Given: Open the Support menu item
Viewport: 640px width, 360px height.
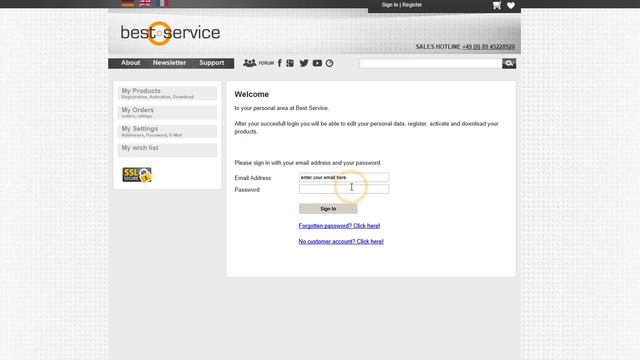Looking at the screenshot, I should pos(211,63).
